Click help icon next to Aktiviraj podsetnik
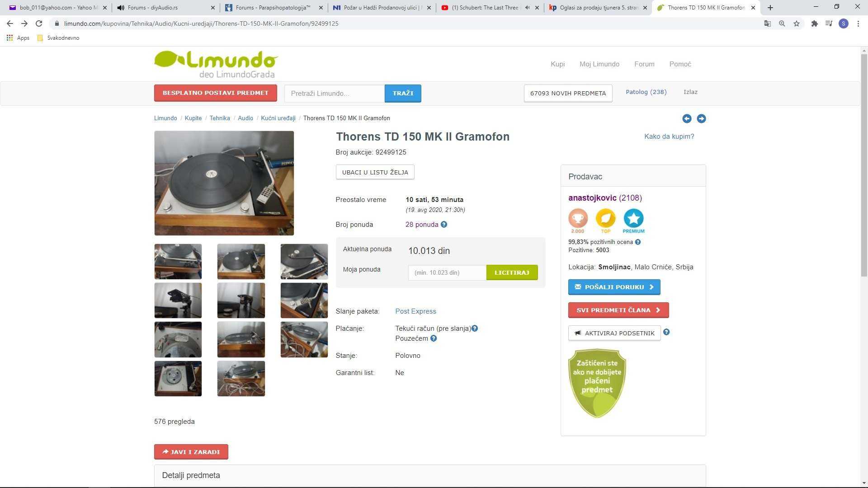The image size is (868, 488). tap(666, 332)
